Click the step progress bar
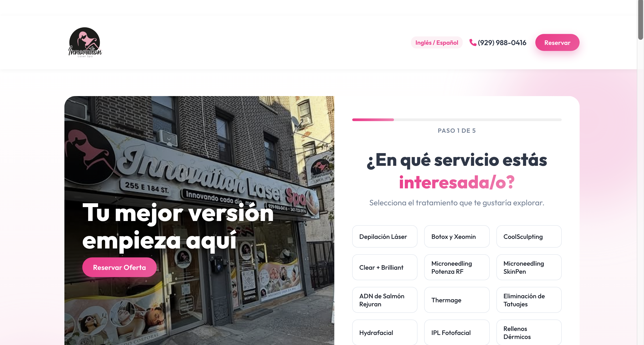This screenshot has width=644, height=345. (x=457, y=120)
